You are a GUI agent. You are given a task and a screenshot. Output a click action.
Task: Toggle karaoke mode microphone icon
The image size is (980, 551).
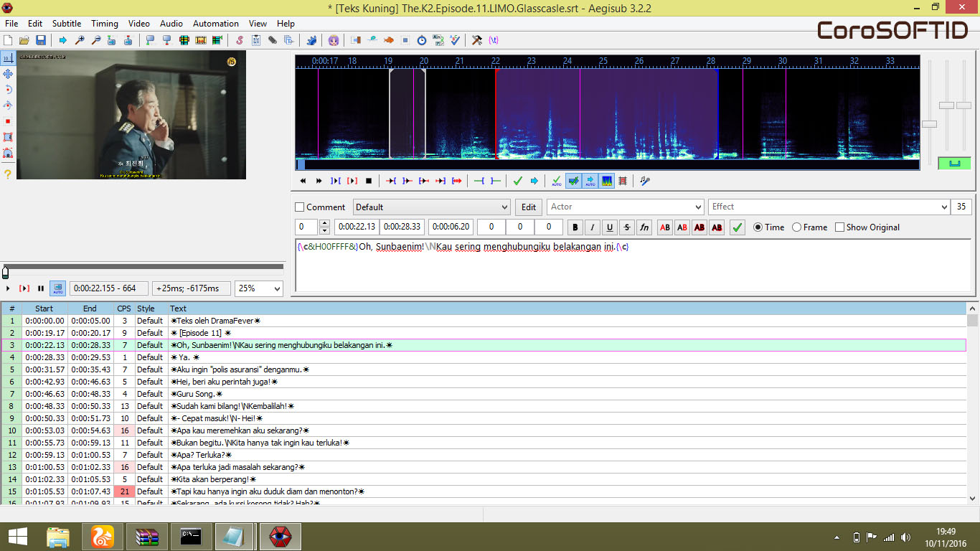coord(645,181)
